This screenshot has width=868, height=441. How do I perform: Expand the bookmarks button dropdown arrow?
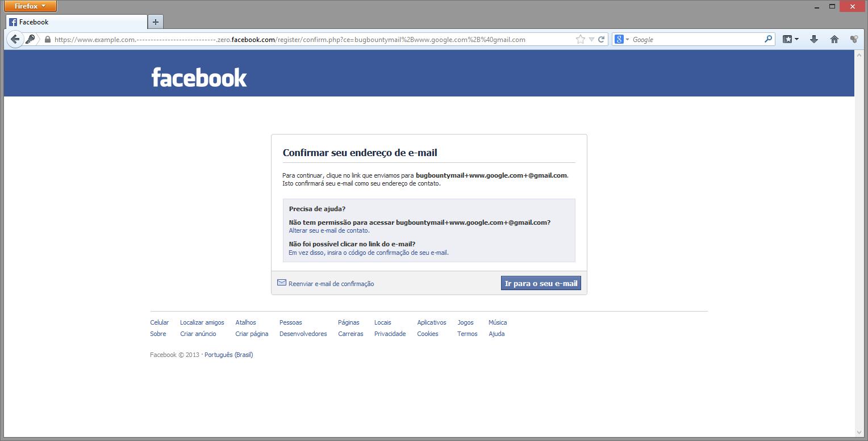tap(796, 40)
